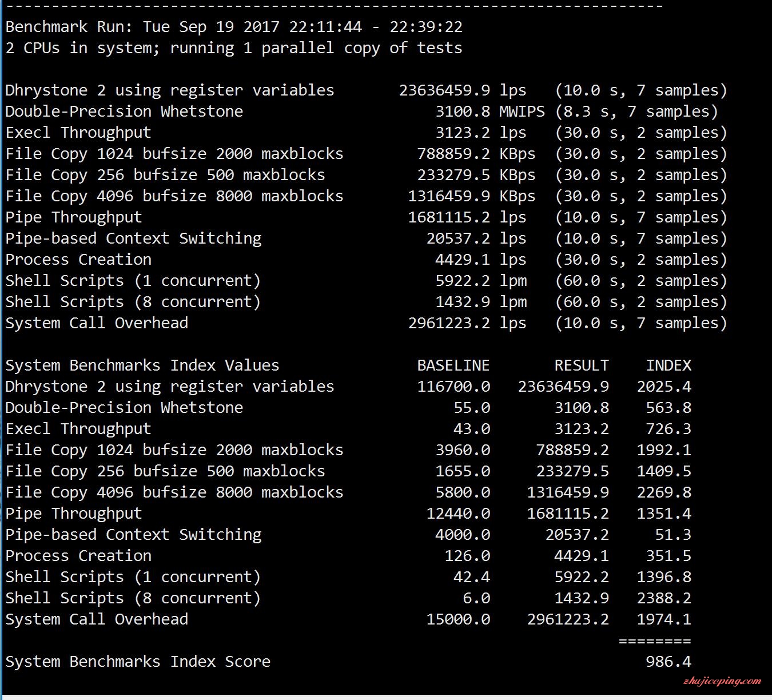The image size is (772, 700).
Task: Click 233279.5 KBps file copy value
Action: click(476, 175)
